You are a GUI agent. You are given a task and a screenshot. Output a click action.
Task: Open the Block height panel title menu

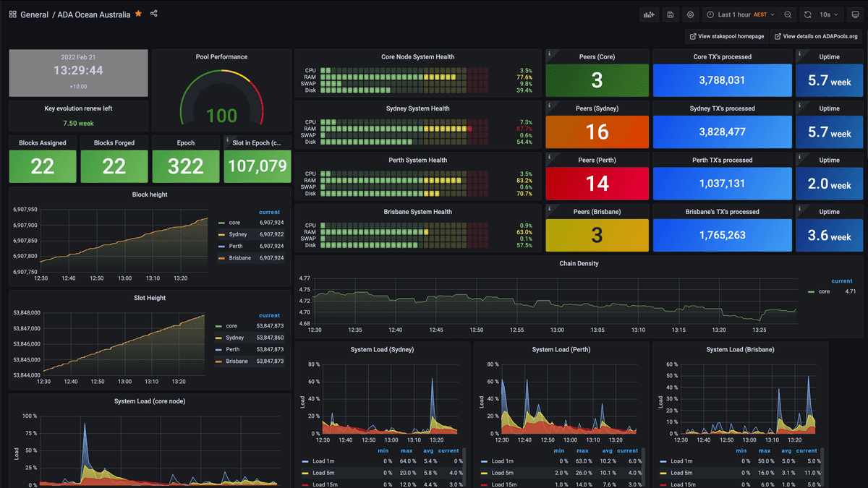coord(150,194)
